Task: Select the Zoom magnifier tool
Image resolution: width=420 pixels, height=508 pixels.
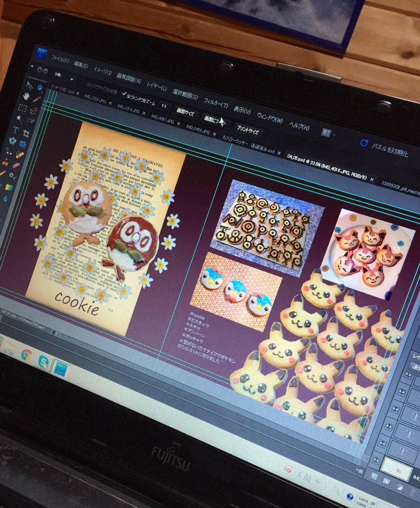Action: [40, 88]
